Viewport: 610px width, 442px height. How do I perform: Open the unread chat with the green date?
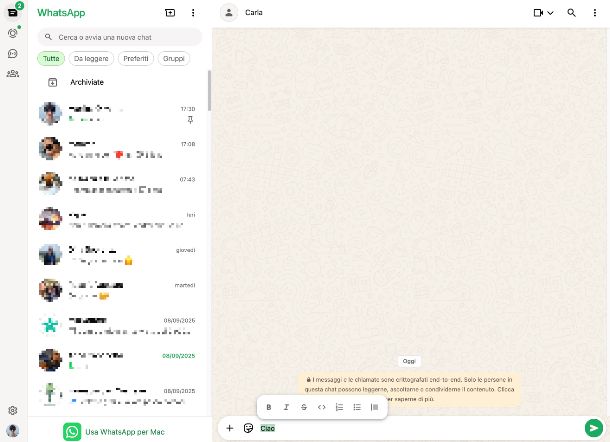coord(120,360)
